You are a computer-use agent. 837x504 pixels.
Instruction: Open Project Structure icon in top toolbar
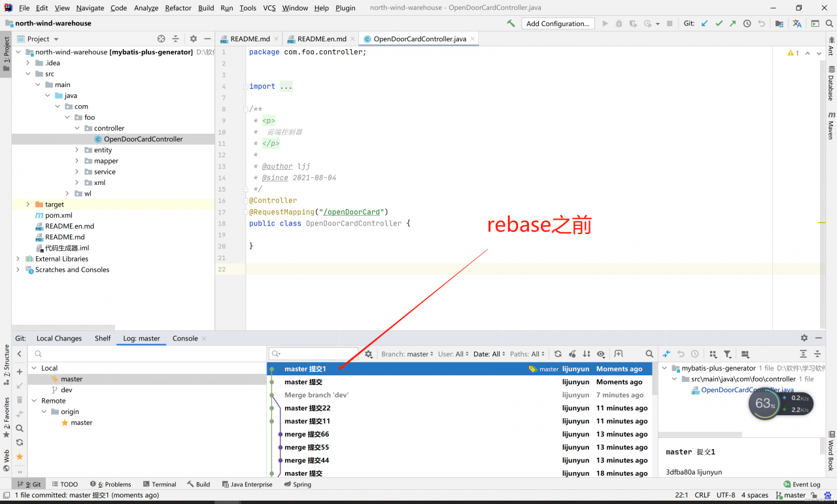tap(779, 24)
